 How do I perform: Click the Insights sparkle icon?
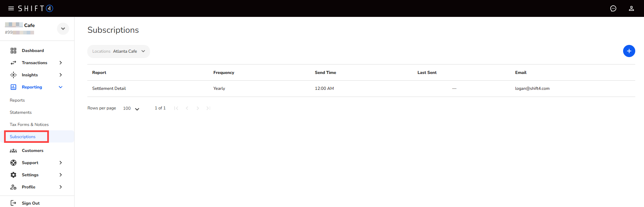click(13, 75)
